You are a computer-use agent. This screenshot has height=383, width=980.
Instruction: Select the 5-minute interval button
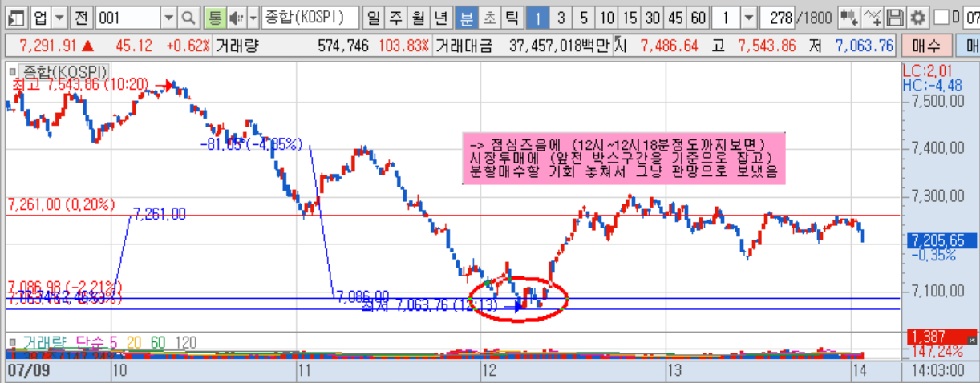pos(584,18)
